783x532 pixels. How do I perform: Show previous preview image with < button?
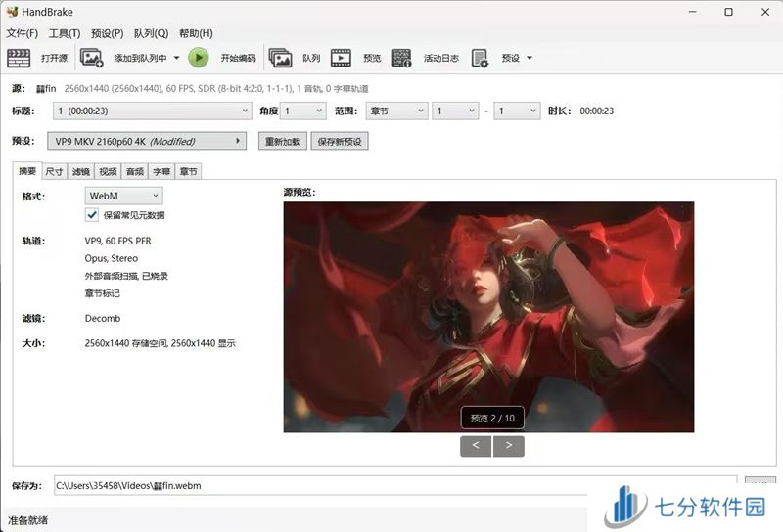click(476, 446)
